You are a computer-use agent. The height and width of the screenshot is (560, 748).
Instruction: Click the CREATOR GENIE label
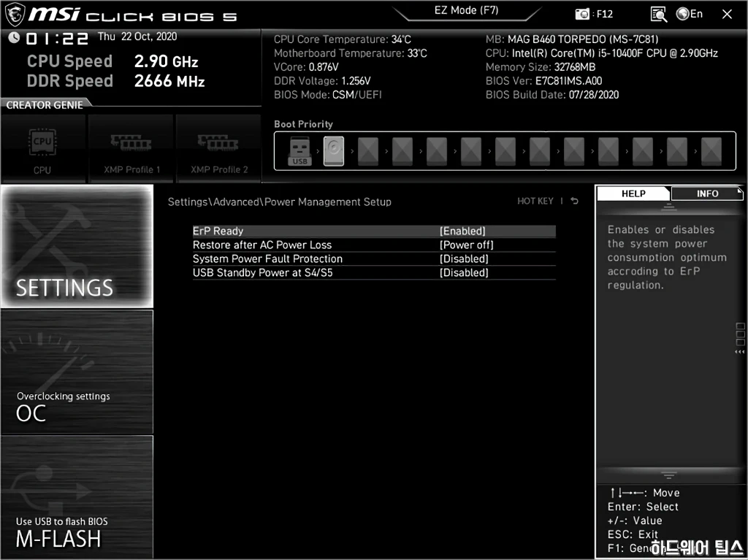point(45,105)
